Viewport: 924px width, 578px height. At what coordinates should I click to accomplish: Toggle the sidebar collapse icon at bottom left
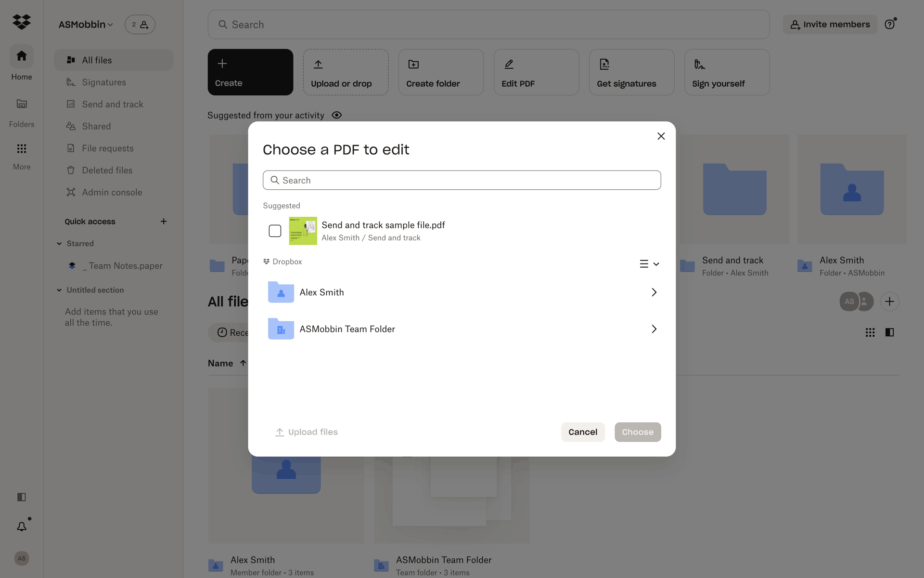tap(22, 497)
